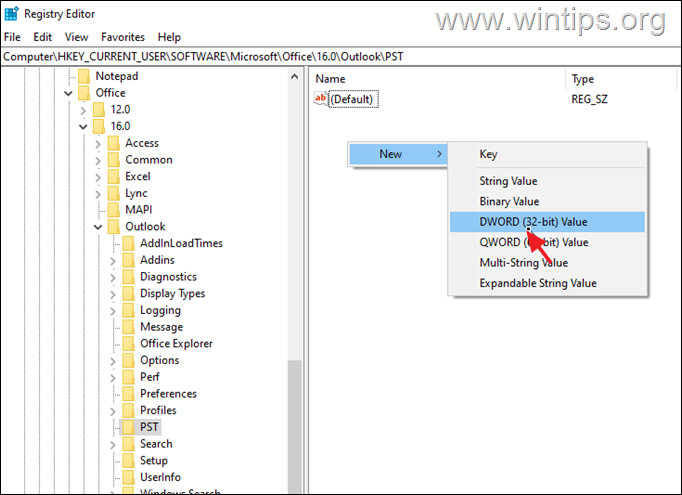Choose QWORD (64-bit) Value
Viewport: 682px width, 495px height.
click(x=547, y=242)
